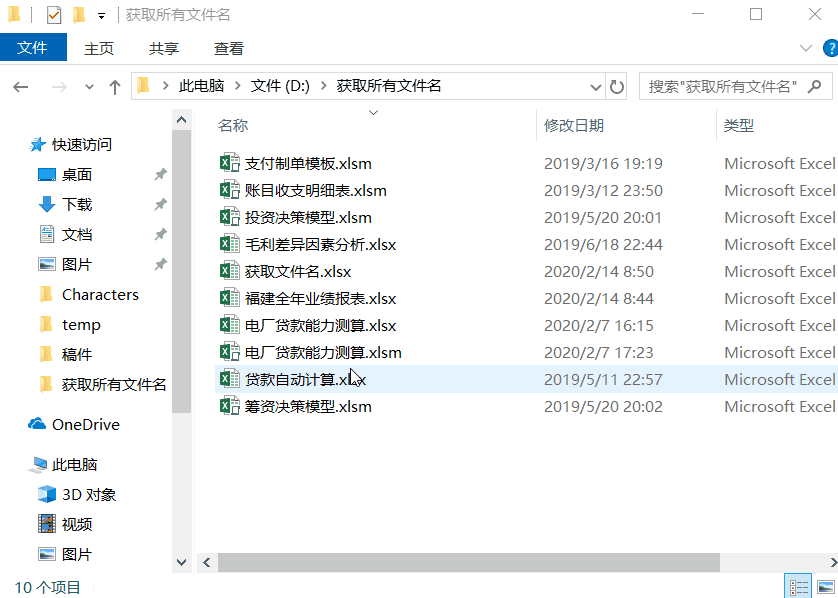The width and height of the screenshot is (838, 598).
Task: Select the file 福建全年业绩报表.xlsx
Action: (x=320, y=299)
